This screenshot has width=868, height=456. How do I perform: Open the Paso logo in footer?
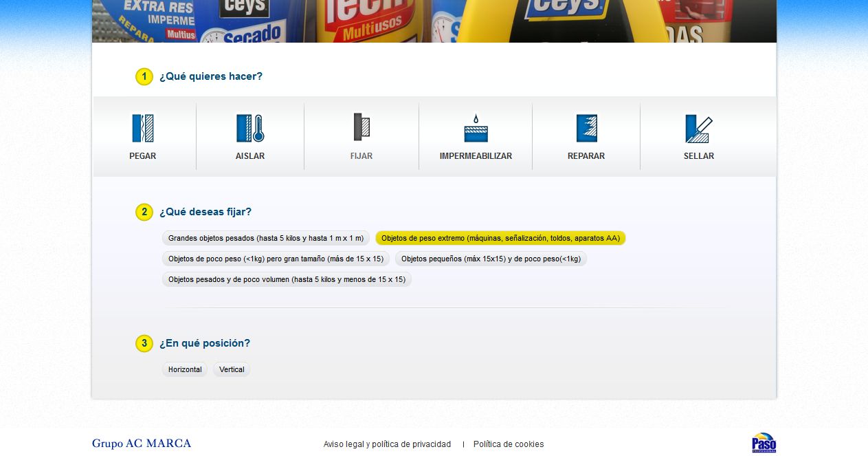[764, 443]
